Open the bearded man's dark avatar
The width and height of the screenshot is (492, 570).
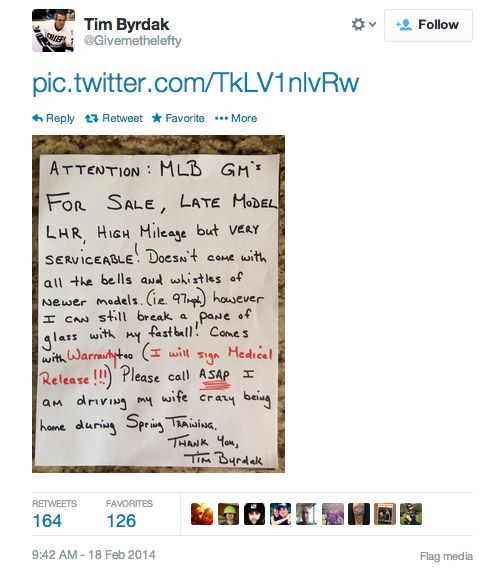point(254,514)
